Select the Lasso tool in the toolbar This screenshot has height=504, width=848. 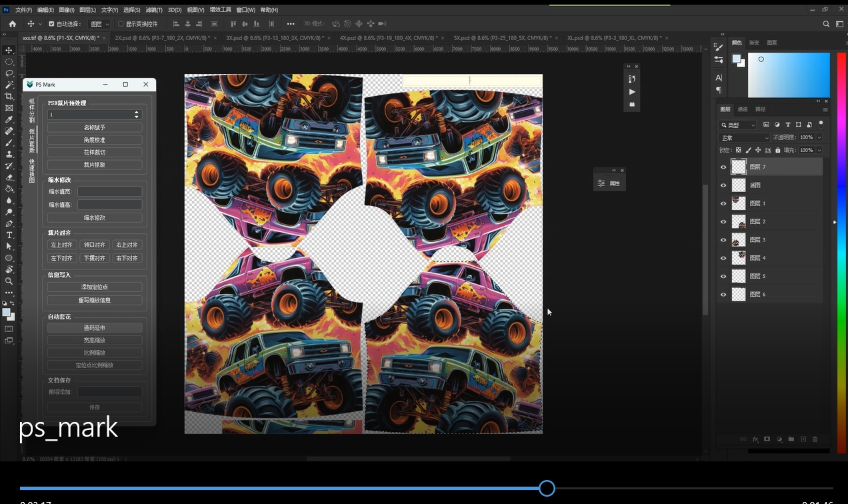(9, 73)
